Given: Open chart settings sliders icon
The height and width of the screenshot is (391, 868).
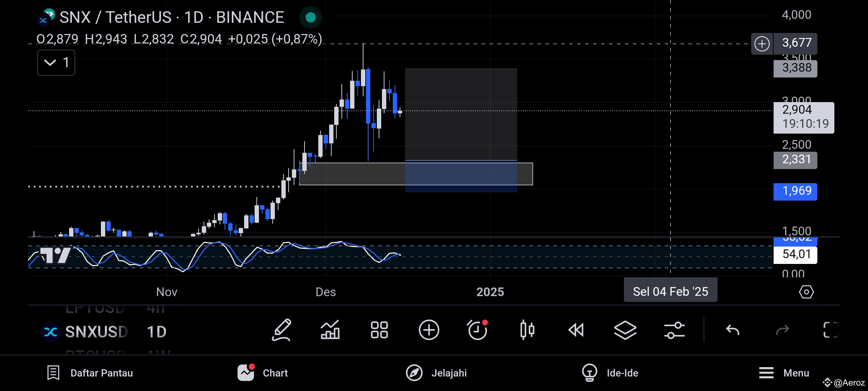Looking at the screenshot, I should click(675, 330).
